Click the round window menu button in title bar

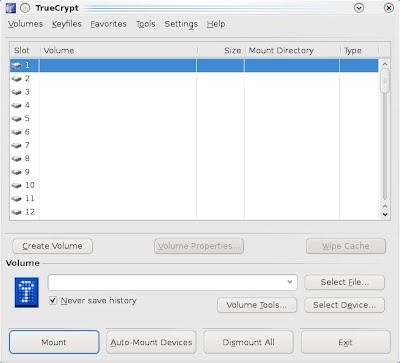pos(25,8)
